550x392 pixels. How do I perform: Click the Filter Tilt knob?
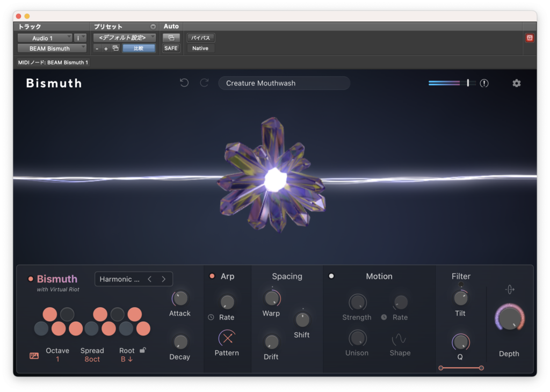460,299
